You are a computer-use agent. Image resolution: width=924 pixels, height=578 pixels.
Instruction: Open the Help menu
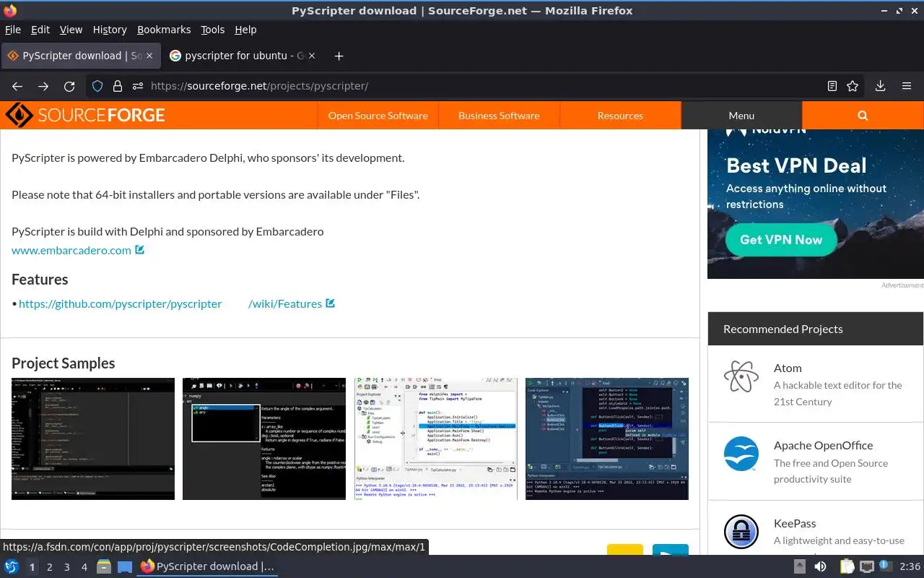point(245,30)
